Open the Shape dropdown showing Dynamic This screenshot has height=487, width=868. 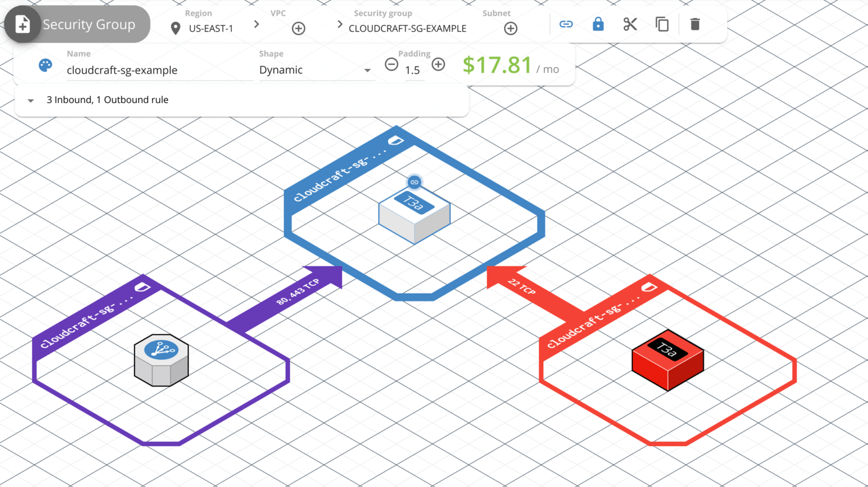(x=316, y=70)
